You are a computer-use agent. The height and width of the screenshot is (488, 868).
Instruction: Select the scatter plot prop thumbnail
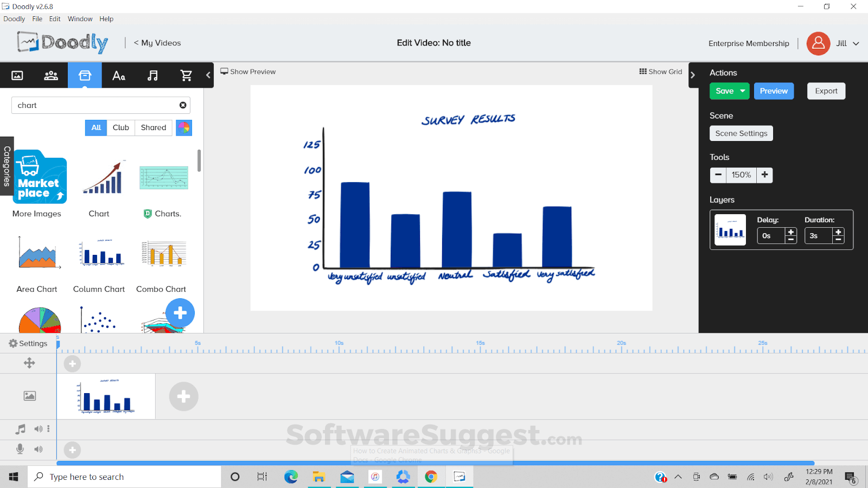coord(99,320)
